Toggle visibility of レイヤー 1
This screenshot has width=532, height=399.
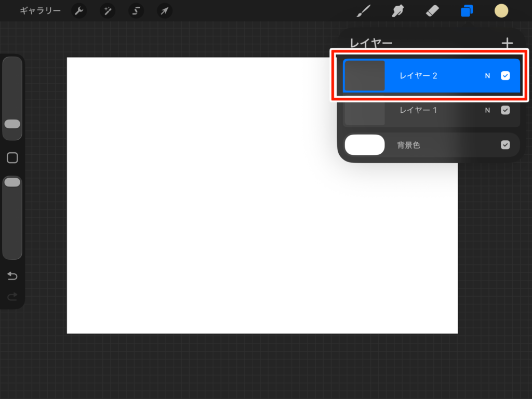pos(505,110)
